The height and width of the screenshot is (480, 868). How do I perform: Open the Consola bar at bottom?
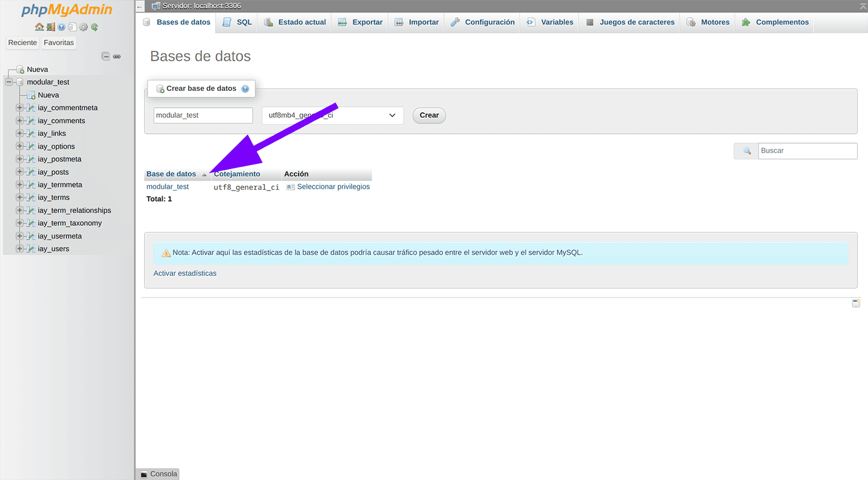(158, 474)
